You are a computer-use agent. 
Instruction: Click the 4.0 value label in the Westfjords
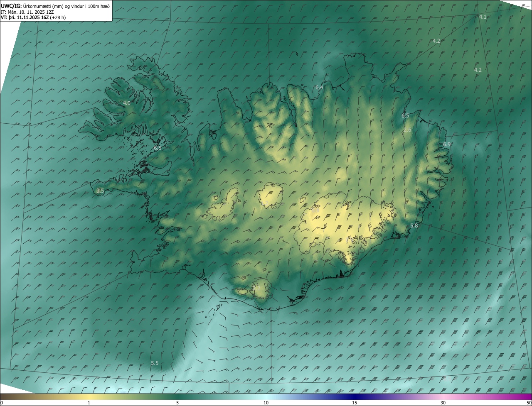127,103
